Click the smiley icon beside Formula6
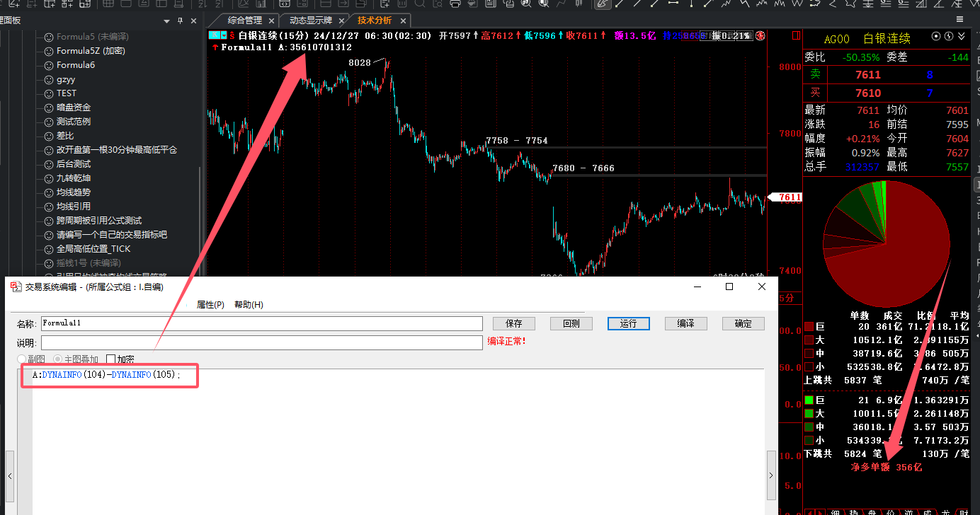 tap(49, 65)
